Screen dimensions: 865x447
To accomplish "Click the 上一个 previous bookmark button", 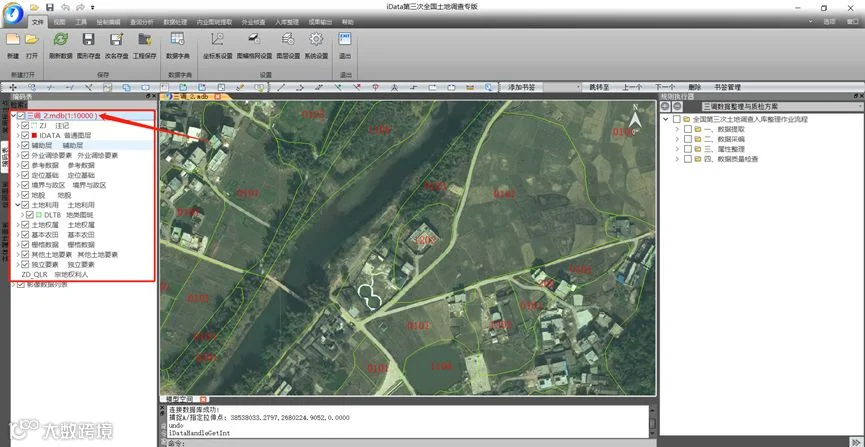I will coord(632,87).
